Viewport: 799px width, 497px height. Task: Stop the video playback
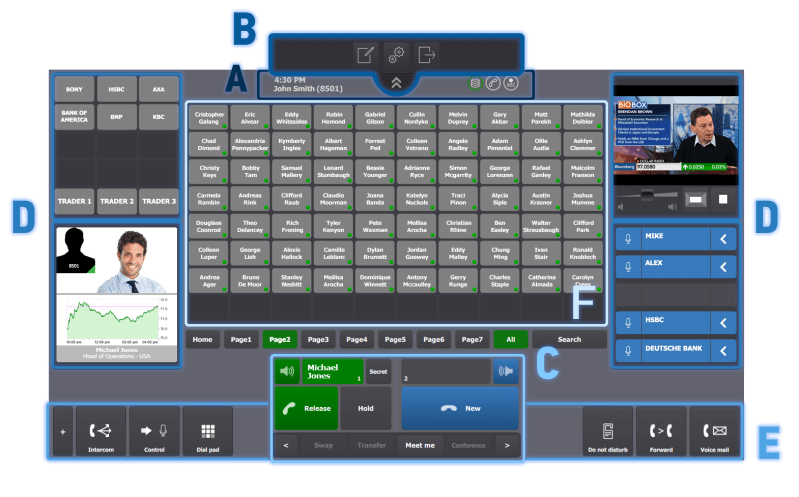pyautogui.click(x=723, y=199)
